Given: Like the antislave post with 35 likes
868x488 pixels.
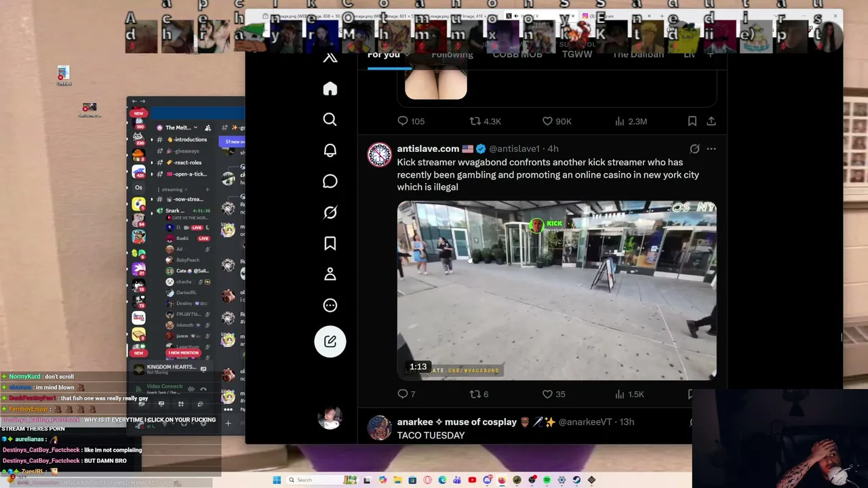Looking at the screenshot, I should click(x=553, y=394).
